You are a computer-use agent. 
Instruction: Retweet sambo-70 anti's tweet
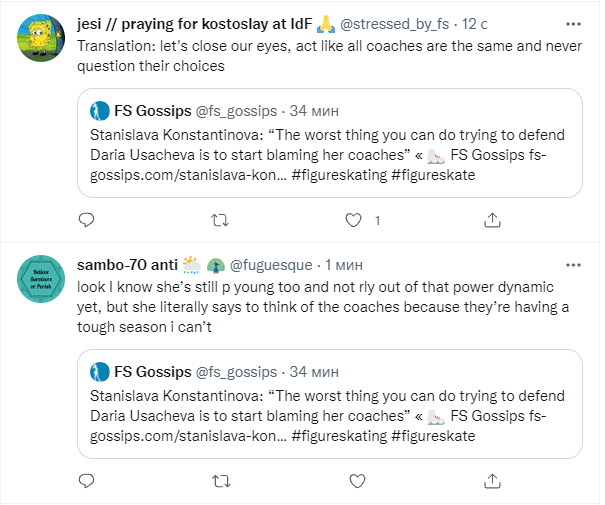pyautogui.click(x=222, y=481)
